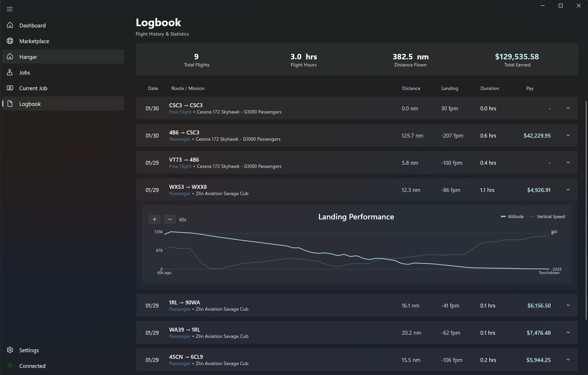
Task: Click the Free Flight link on CSC3 flight
Action: click(180, 112)
